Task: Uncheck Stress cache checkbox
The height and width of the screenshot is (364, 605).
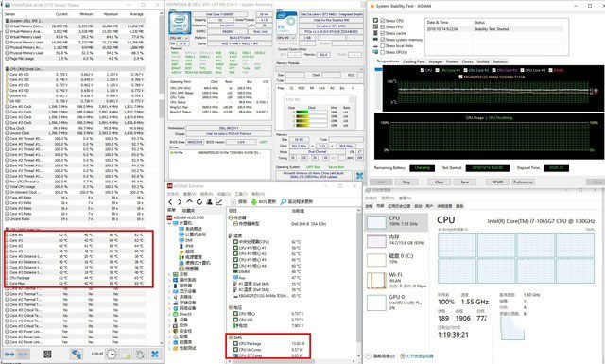Action: pos(382,33)
